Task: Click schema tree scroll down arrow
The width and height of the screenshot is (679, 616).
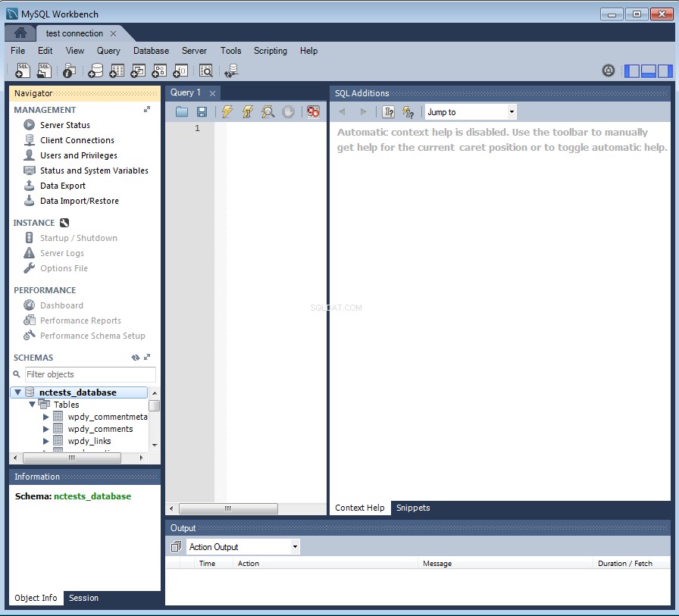Action: pos(155,445)
